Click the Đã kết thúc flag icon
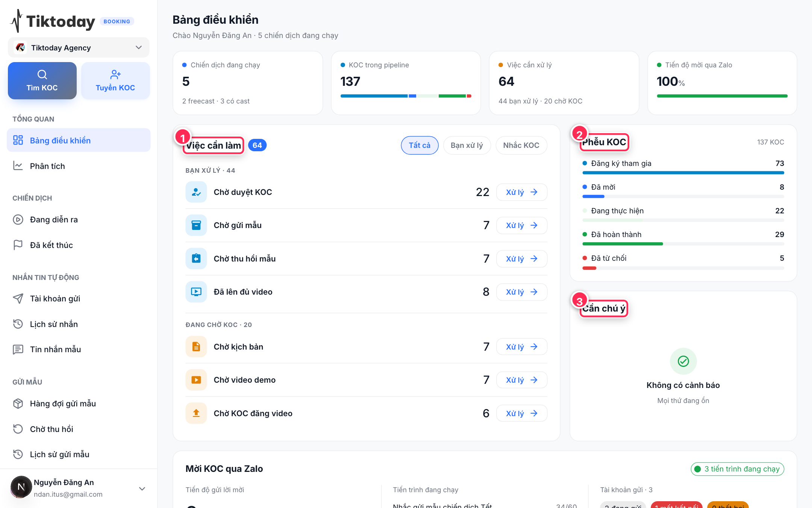 point(18,245)
